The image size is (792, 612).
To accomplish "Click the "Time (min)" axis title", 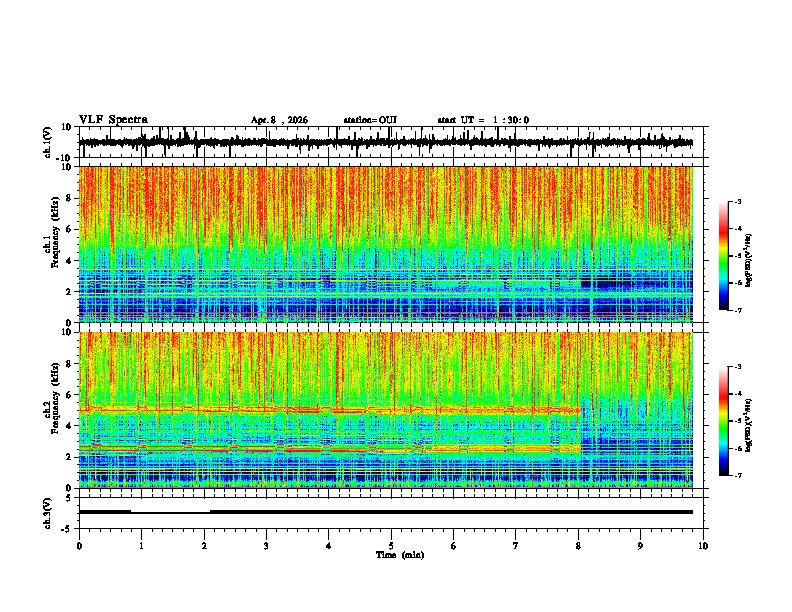I will point(400,555).
